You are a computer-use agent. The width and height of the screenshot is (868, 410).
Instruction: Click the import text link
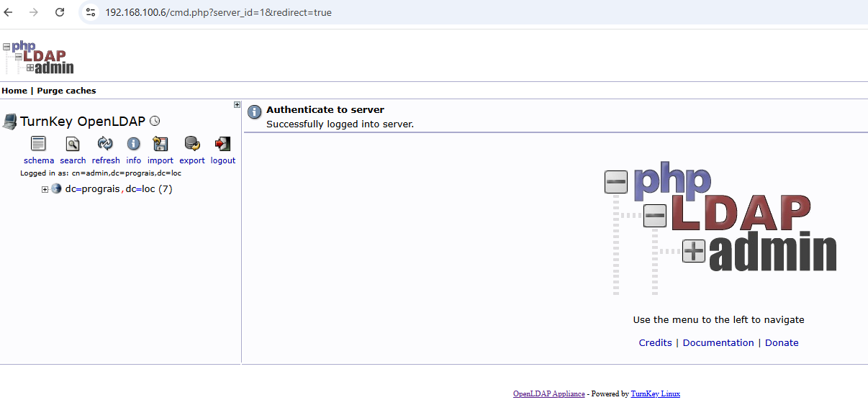click(x=161, y=160)
